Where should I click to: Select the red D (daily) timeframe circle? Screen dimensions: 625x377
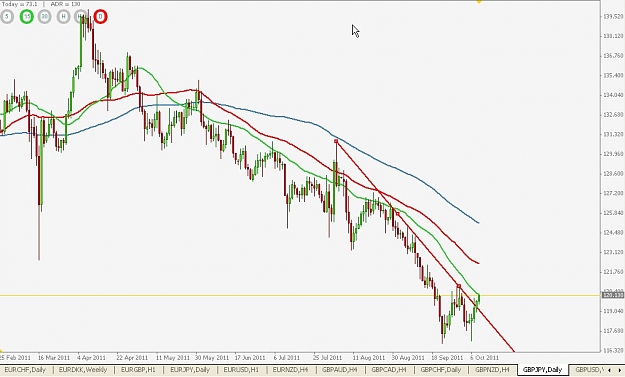click(x=100, y=16)
